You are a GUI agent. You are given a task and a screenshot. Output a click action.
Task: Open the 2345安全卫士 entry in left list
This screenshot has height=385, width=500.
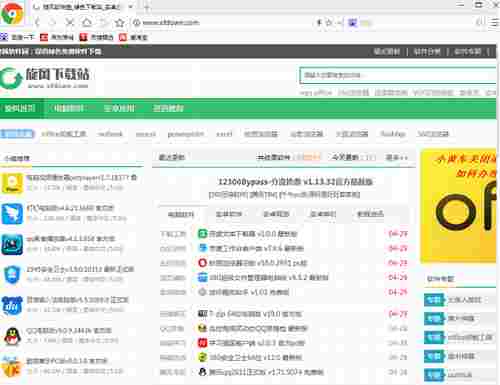pos(80,269)
